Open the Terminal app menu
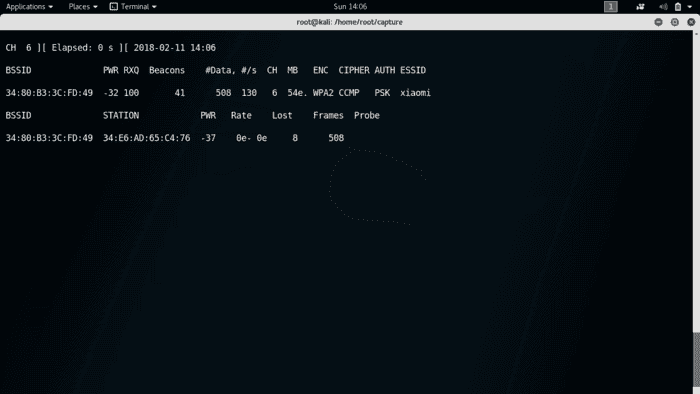The width and height of the screenshot is (700, 394). (x=133, y=7)
